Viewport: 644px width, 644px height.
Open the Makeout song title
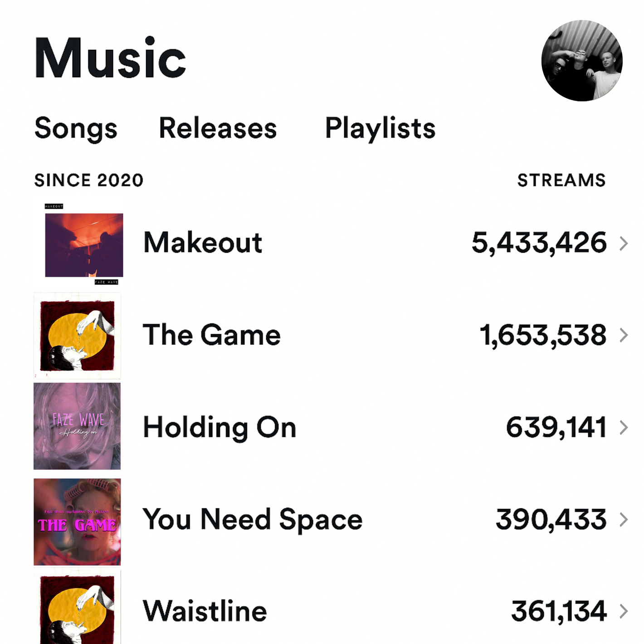point(203,243)
